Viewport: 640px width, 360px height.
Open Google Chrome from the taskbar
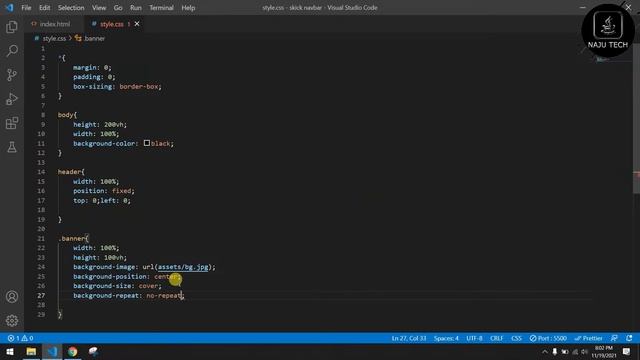(73, 351)
